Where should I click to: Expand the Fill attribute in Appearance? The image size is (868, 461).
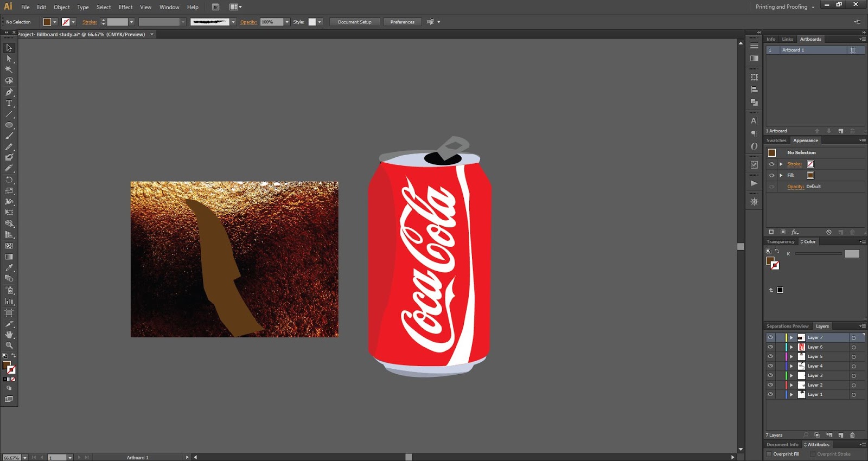pyautogui.click(x=781, y=175)
